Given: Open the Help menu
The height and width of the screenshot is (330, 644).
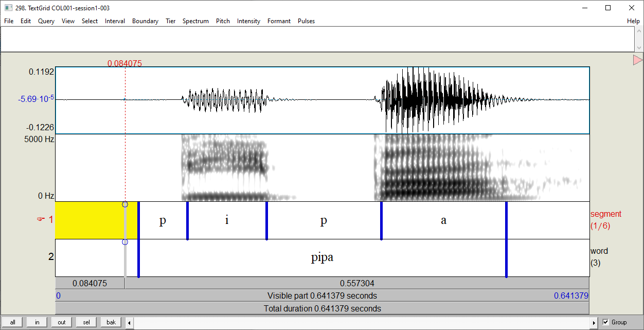Looking at the screenshot, I should [x=633, y=21].
